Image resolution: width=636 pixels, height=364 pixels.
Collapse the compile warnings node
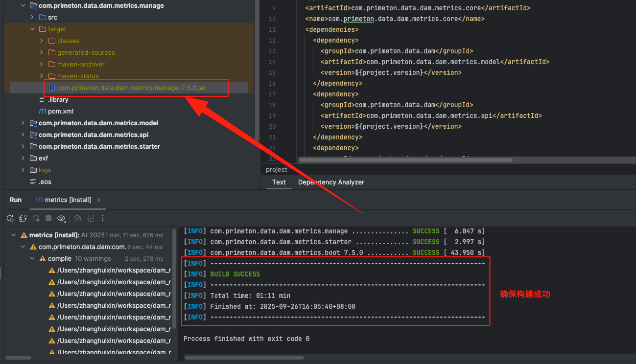(32, 258)
